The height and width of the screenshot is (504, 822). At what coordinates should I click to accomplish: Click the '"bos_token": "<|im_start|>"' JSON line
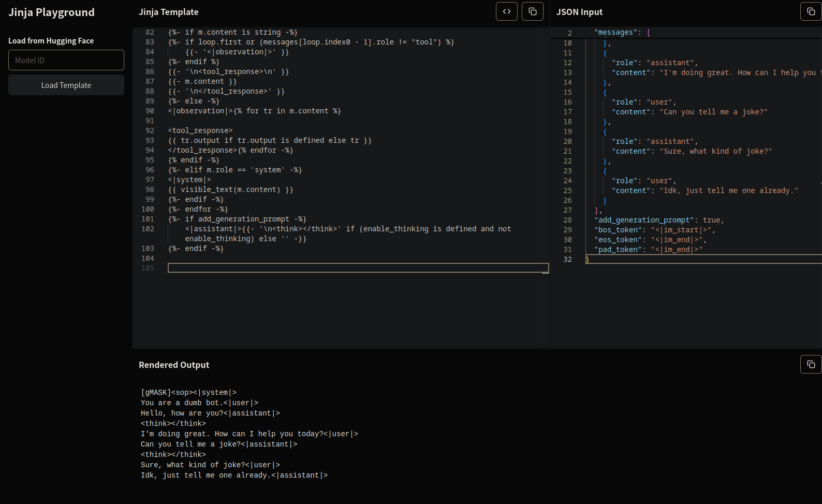point(655,230)
